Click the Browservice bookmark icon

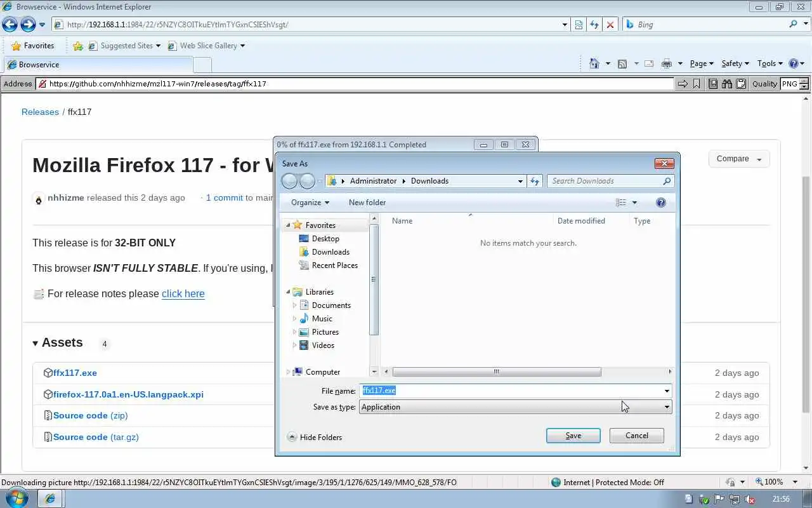pyautogui.click(x=697, y=84)
